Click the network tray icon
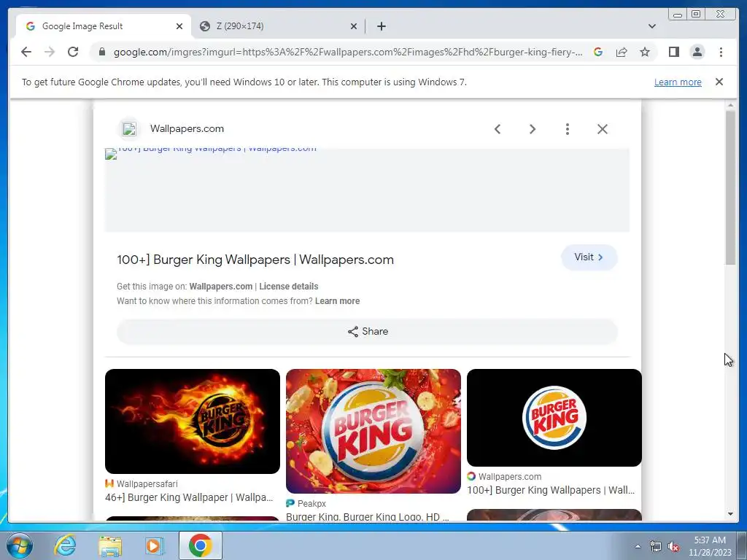Image resolution: width=747 pixels, height=560 pixels. point(656,546)
